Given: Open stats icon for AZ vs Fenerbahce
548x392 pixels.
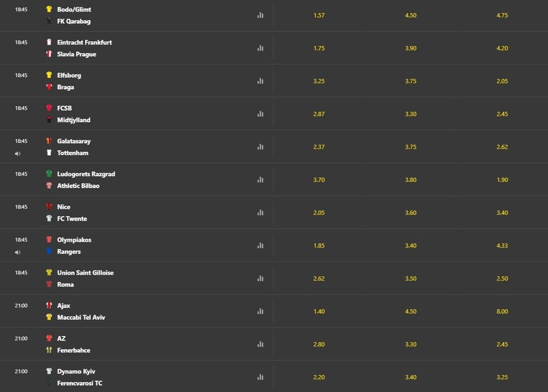Looking at the screenshot, I should tap(260, 344).
